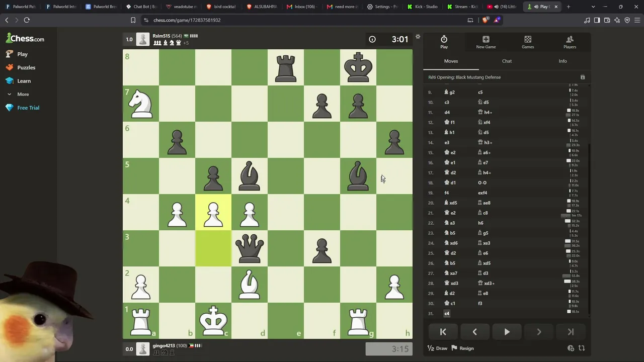Image resolution: width=644 pixels, height=362 pixels.
Task: Select move 19 exf4 in move list
Action: point(482,193)
